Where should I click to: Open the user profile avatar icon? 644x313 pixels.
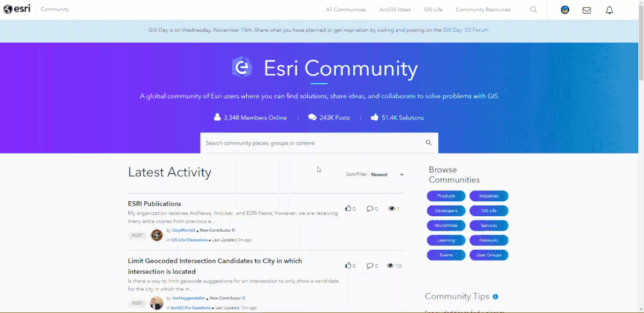(565, 10)
